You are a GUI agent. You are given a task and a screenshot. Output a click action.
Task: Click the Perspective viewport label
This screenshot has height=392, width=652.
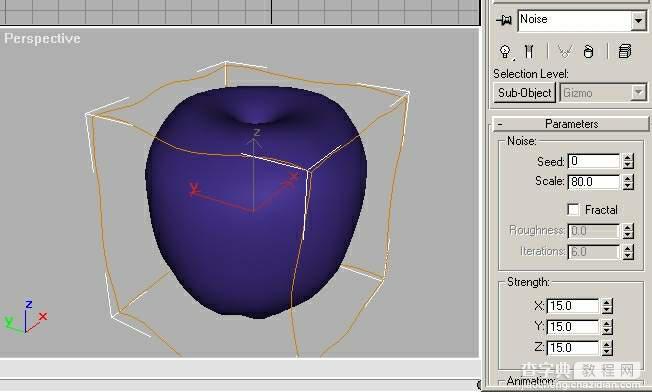(x=42, y=39)
